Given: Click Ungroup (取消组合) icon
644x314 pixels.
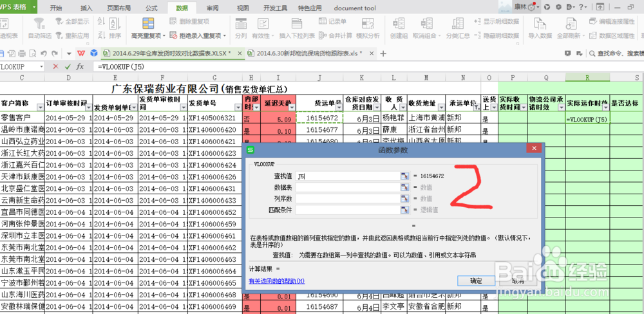Looking at the screenshot, I should [x=427, y=24].
